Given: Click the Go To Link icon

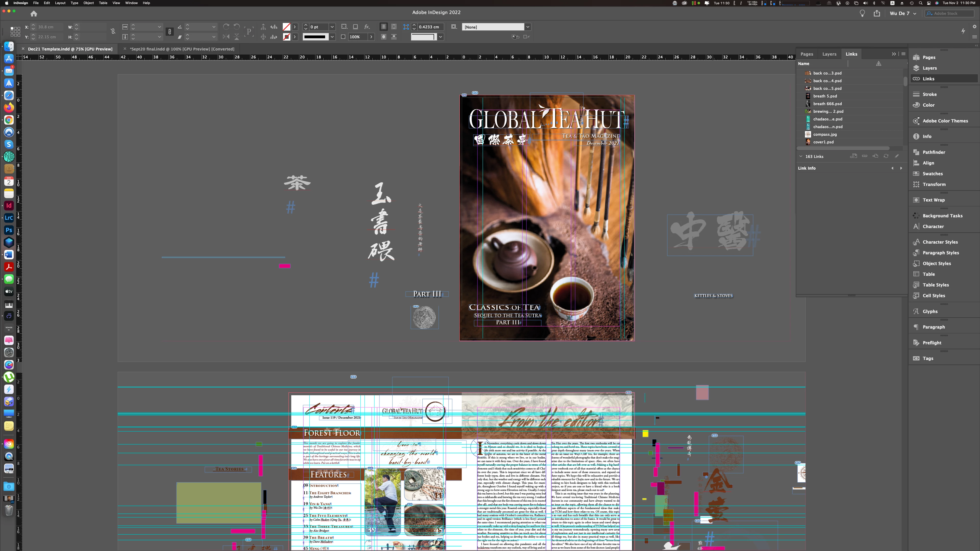Looking at the screenshot, I should click(x=875, y=156).
